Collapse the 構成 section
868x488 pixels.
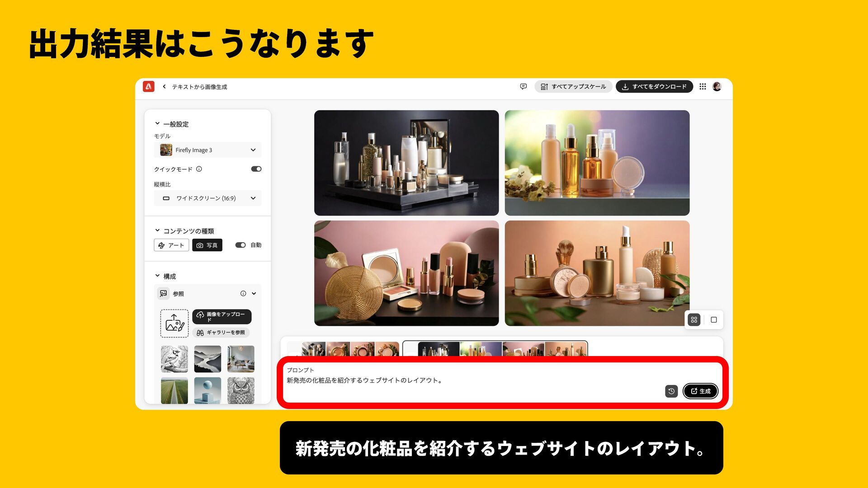coord(157,276)
